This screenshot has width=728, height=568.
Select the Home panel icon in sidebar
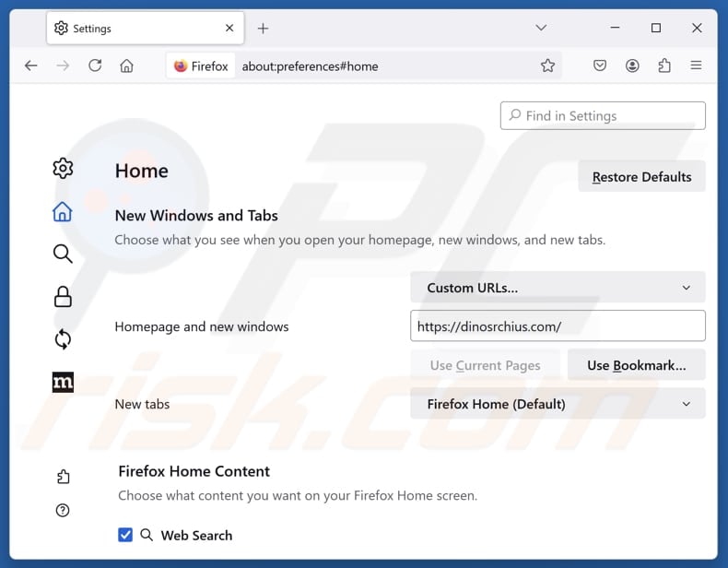click(63, 212)
